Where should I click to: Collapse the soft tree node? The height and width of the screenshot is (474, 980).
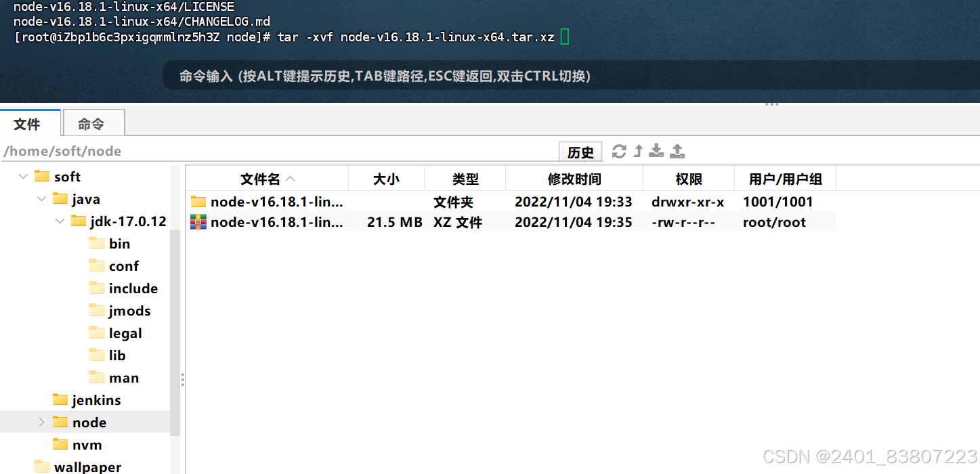23,176
